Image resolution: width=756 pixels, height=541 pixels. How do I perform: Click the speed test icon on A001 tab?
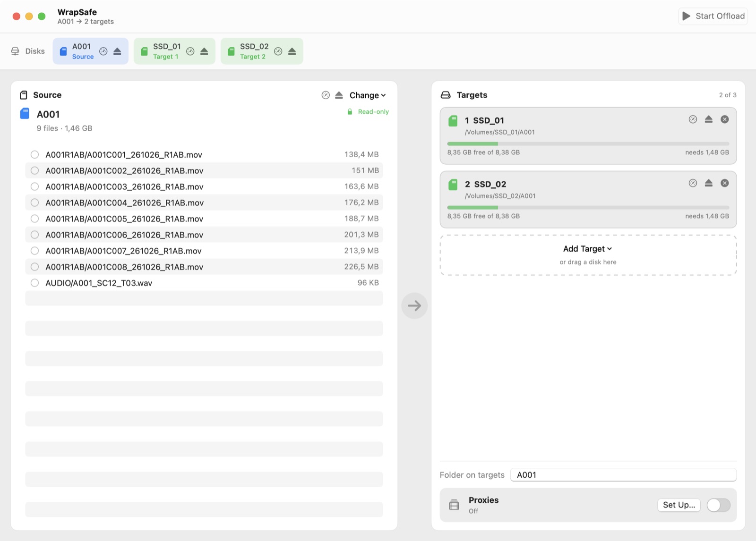(x=103, y=51)
